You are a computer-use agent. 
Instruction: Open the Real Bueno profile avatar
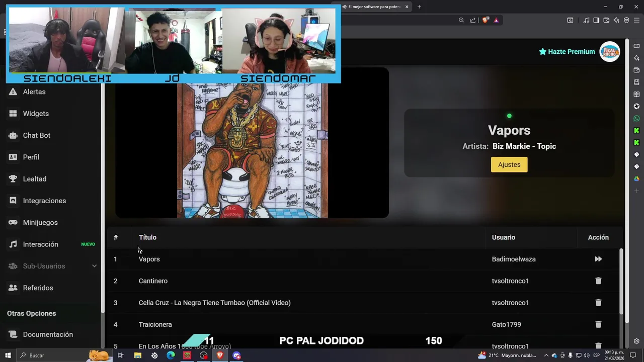point(610,52)
